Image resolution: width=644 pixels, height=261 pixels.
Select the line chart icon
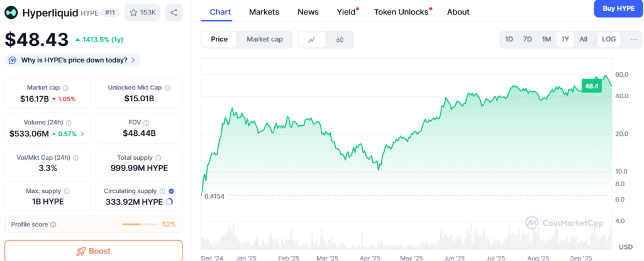click(x=311, y=40)
